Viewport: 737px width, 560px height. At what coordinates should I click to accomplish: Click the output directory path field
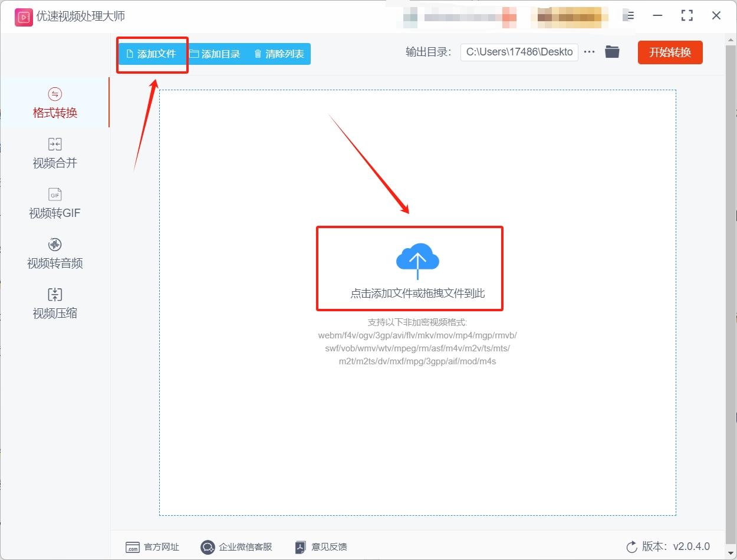pos(519,52)
